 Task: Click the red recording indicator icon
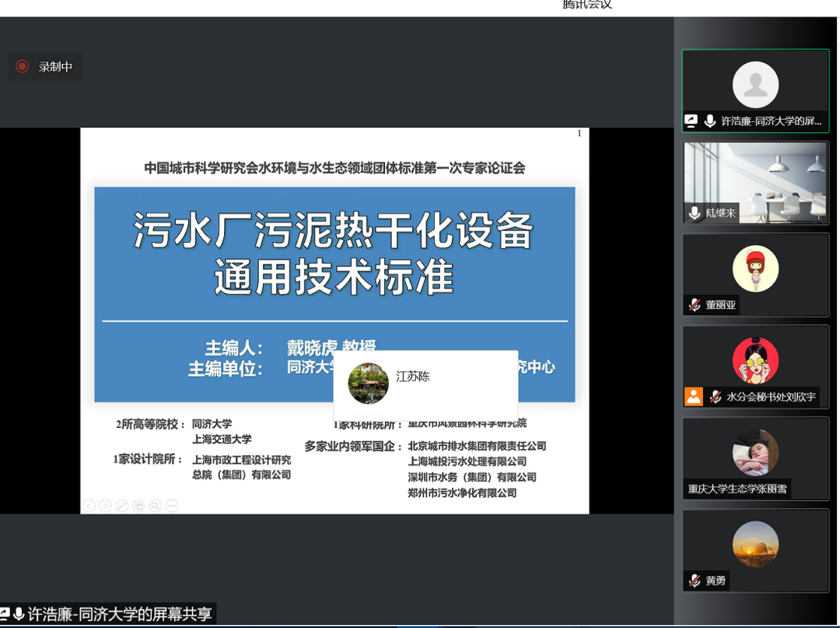click(22, 66)
